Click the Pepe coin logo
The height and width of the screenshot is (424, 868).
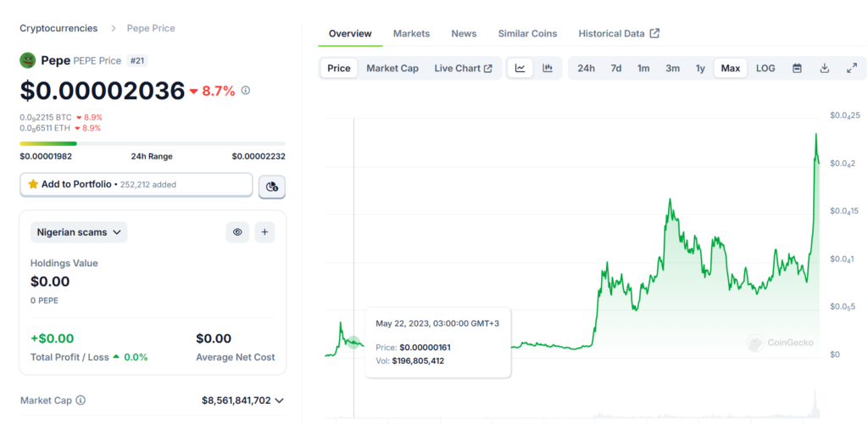pyautogui.click(x=28, y=60)
